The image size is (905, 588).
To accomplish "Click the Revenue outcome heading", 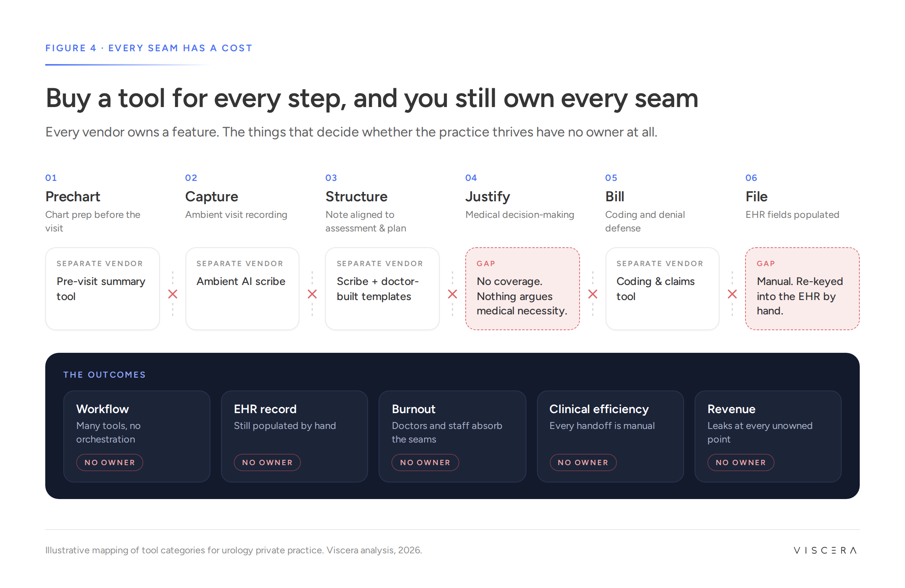I will pyautogui.click(x=731, y=409).
